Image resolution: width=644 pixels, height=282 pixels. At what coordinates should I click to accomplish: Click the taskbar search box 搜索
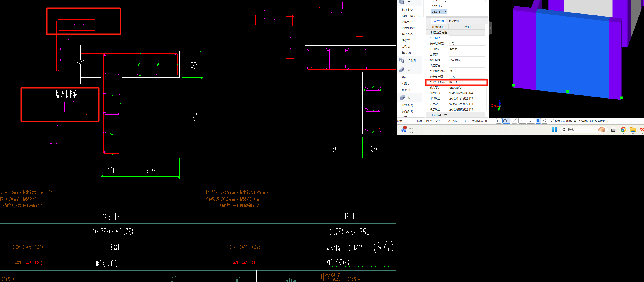(584, 130)
